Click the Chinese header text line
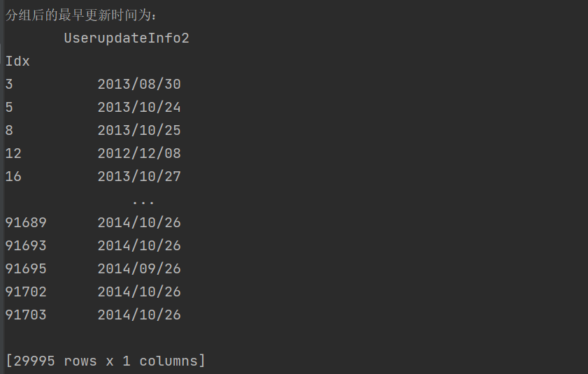Viewport: 588px width, 374px height. [x=80, y=15]
